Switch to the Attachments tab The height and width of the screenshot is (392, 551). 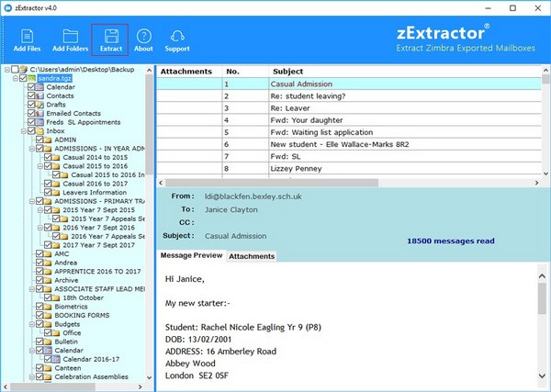click(252, 256)
